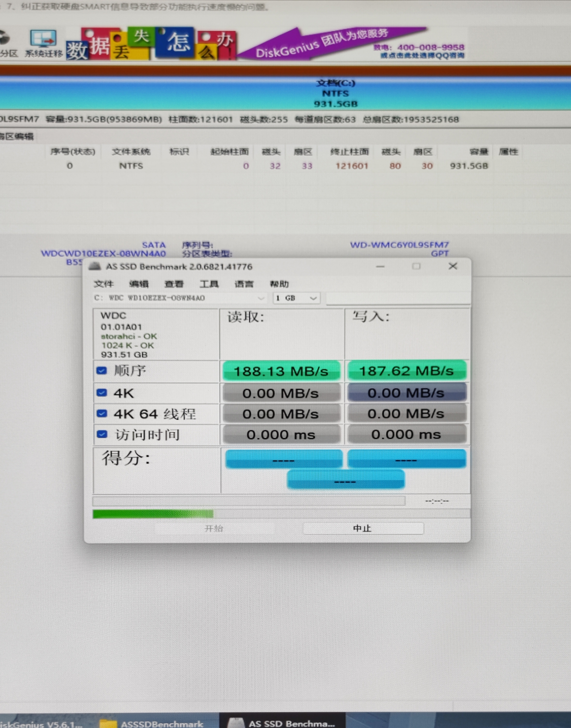Click the 121601 end cylinder value
Screen dimensions: 571x728
(352, 166)
